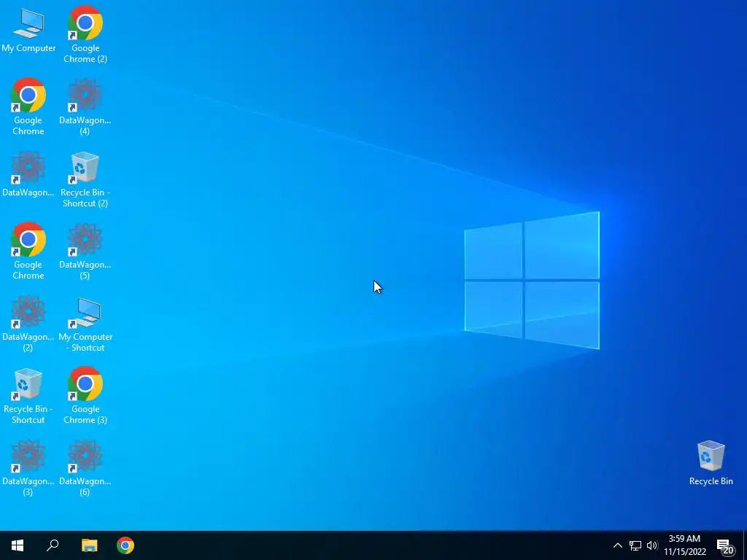
Task: Select Recycle Bin - Shortcut (2) icon
Action: tap(85, 179)
